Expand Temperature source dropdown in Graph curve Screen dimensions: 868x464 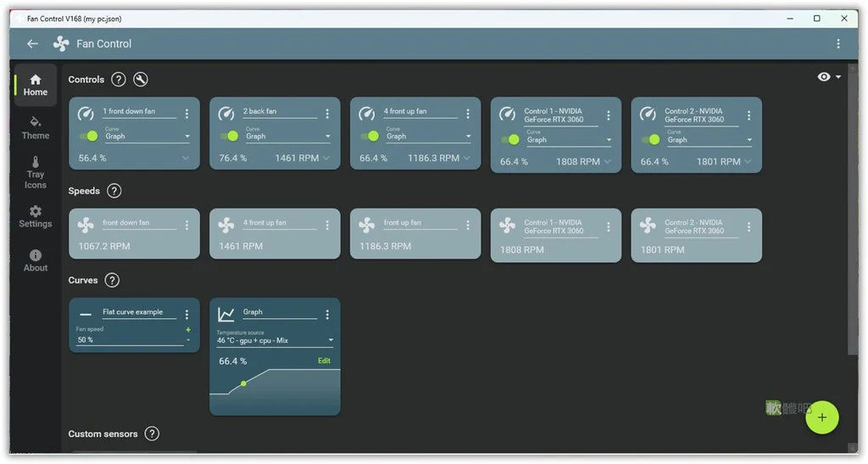[x=275, y=340]
